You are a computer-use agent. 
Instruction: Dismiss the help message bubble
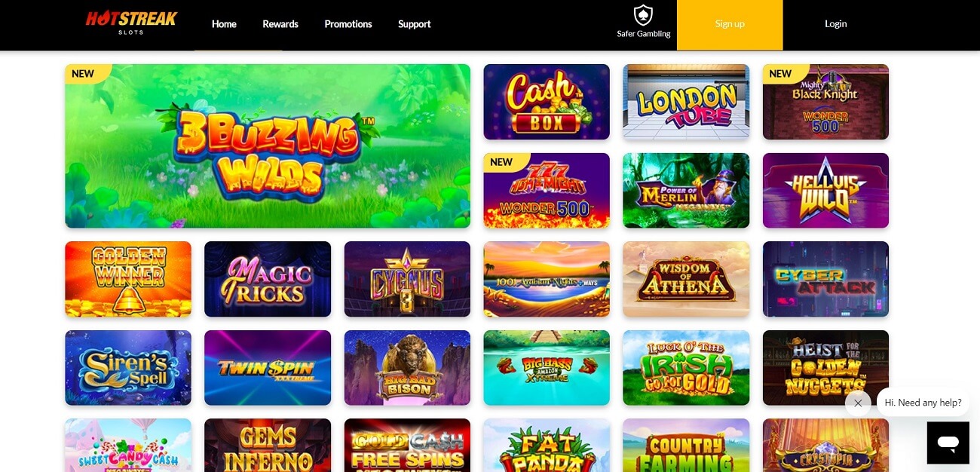(858, 403)
